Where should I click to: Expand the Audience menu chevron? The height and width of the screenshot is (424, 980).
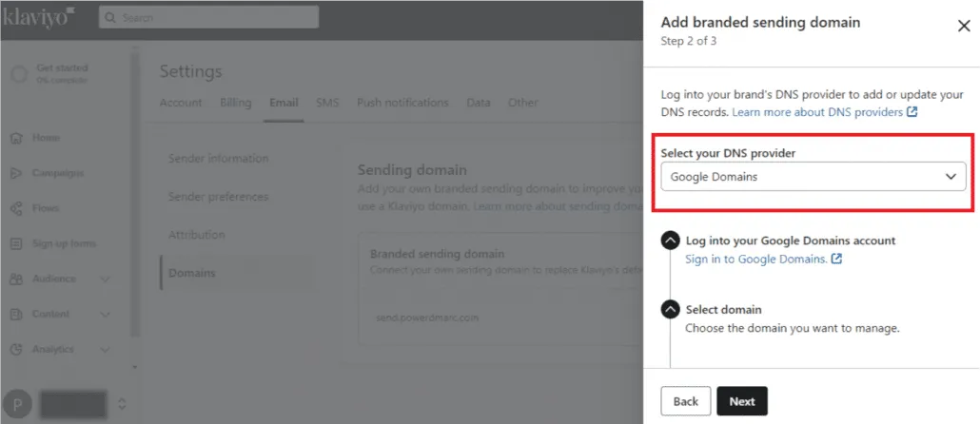(105, 279)
